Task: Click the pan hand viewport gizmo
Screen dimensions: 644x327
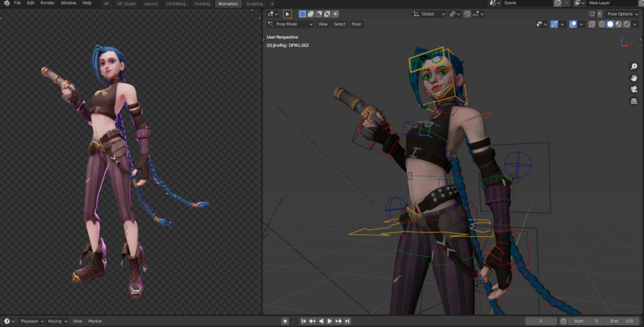Action: point(634,78)
